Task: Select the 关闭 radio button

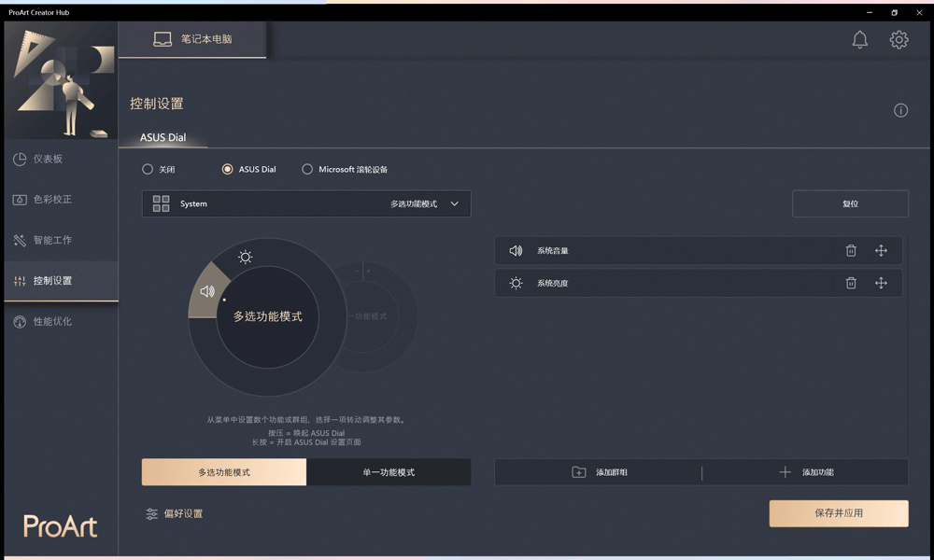Action: [148, 169]
